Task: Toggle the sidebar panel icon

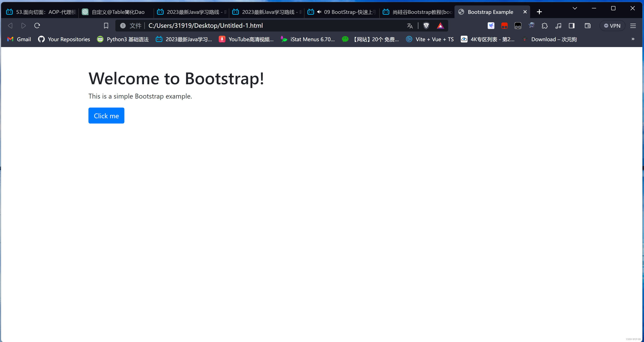Action: coord(572,26)
